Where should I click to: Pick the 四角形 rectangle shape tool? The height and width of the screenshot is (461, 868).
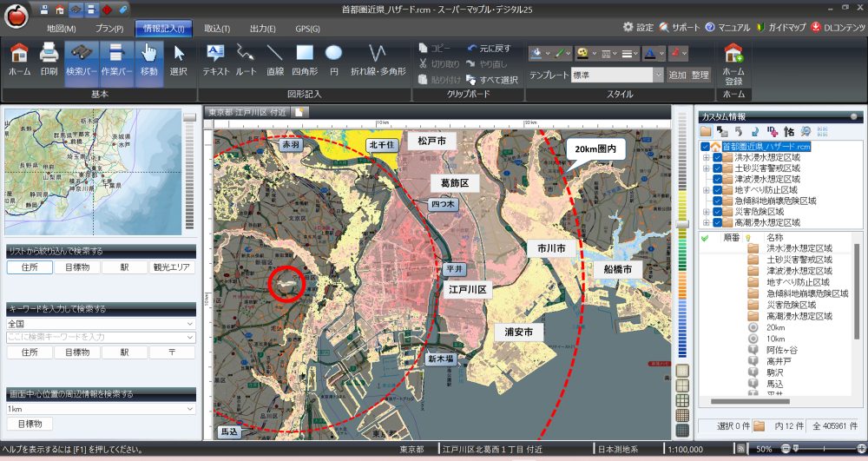click(305, 60)
